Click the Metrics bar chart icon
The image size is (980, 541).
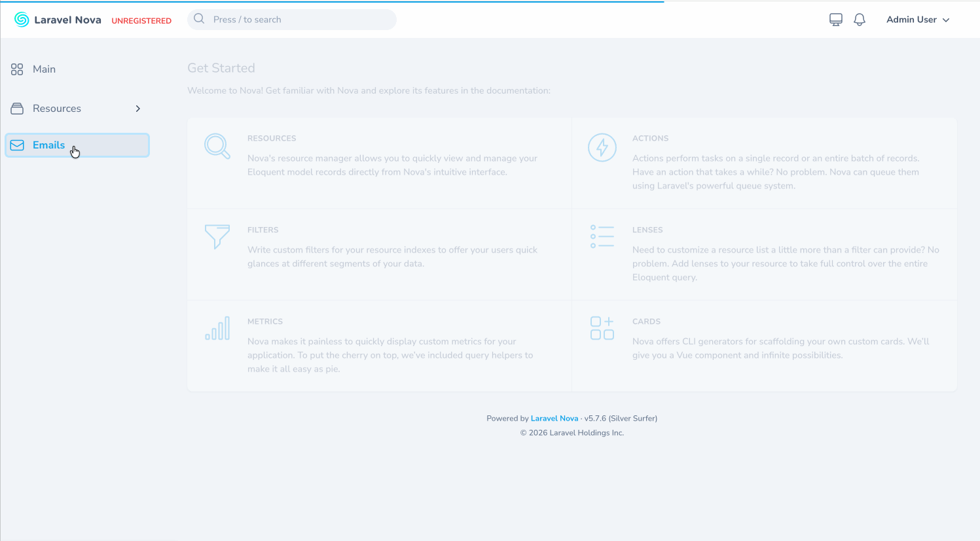pyautogui.click(x=217, y=328)
